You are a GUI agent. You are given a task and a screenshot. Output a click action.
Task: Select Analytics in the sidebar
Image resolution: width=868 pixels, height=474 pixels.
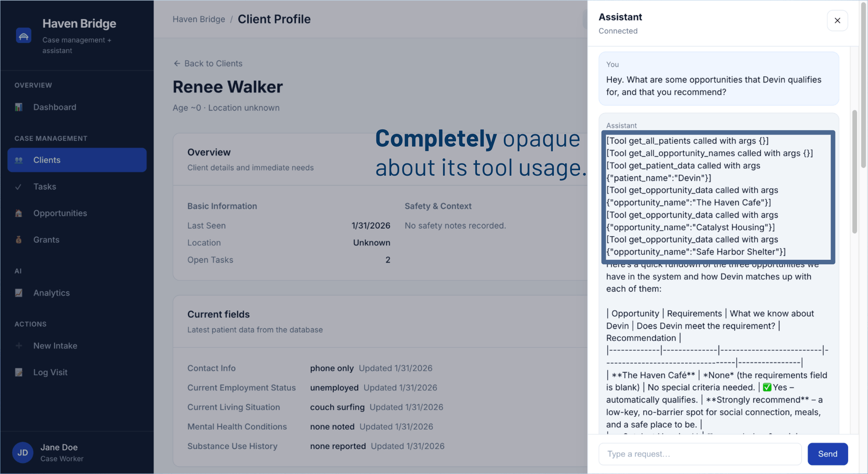pyautogui.click(x=52, y=293)
